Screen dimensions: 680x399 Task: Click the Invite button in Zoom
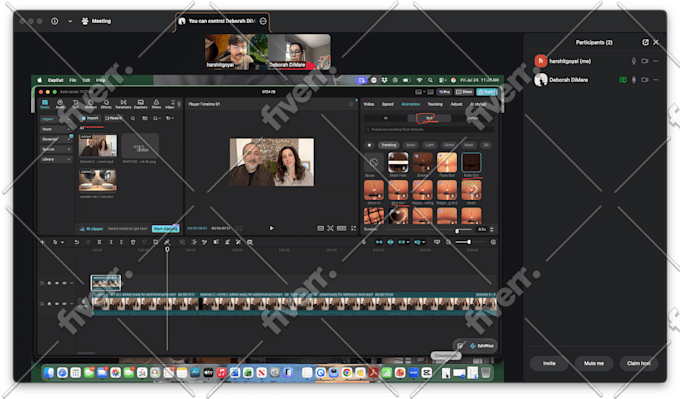coord(549,363)
